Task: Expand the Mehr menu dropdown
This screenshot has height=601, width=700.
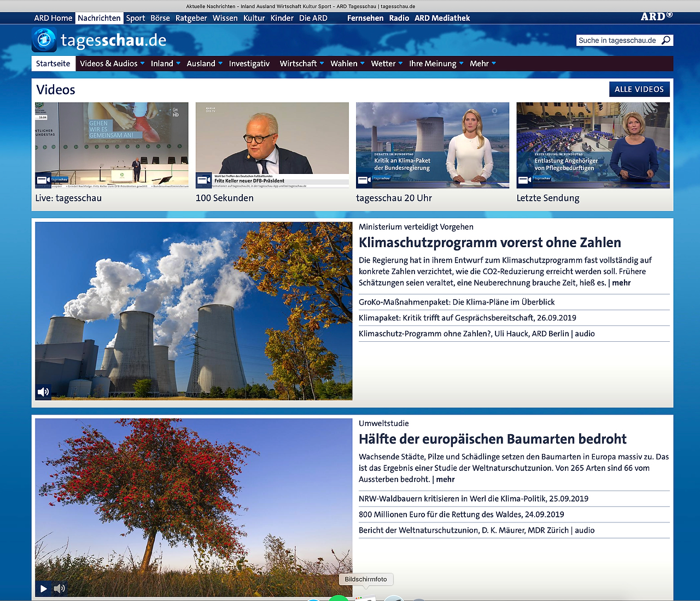Action: (x=494, y=63)
